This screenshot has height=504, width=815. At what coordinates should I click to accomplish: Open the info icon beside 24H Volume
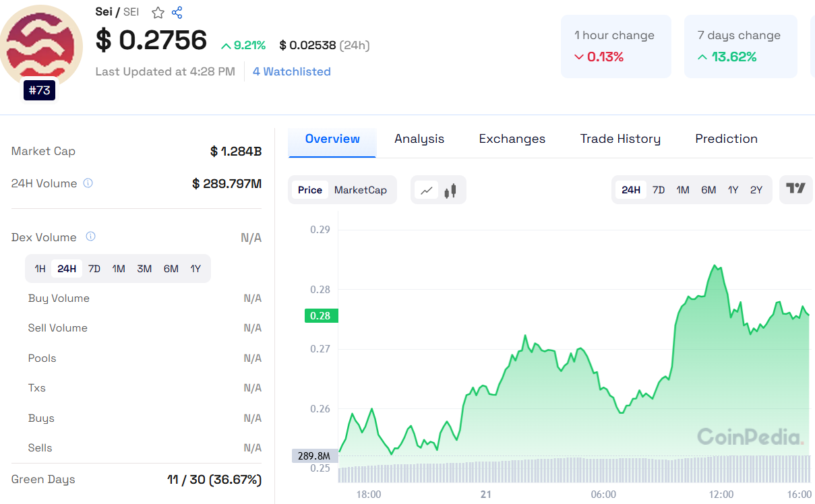click(88, 183)
